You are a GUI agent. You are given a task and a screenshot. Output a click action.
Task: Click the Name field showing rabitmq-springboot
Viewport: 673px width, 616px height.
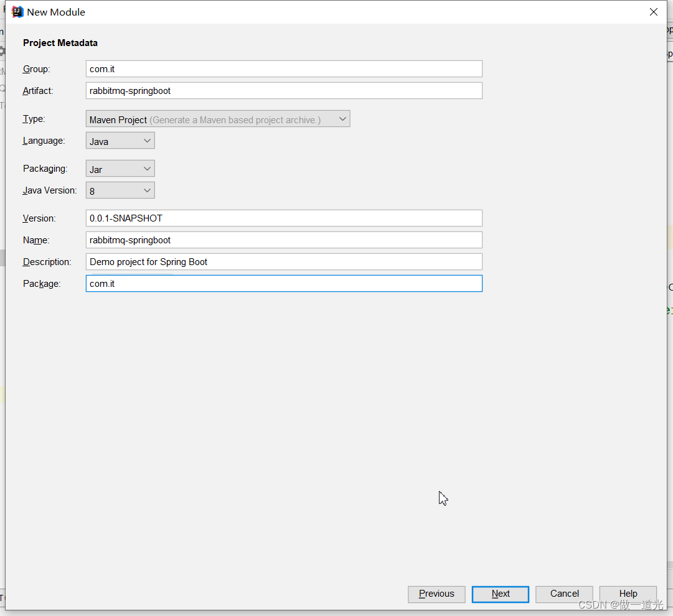[x=284, y=240]
